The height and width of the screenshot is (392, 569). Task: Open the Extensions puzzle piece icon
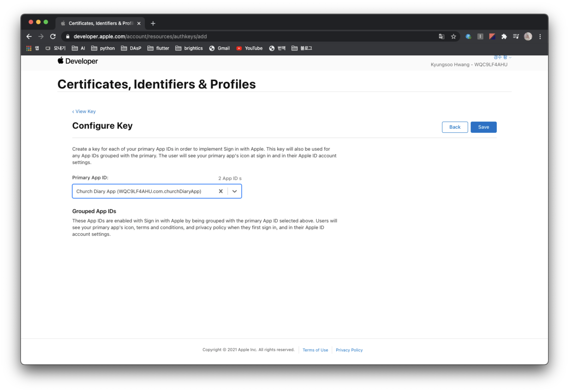click(x=504, y=37)
